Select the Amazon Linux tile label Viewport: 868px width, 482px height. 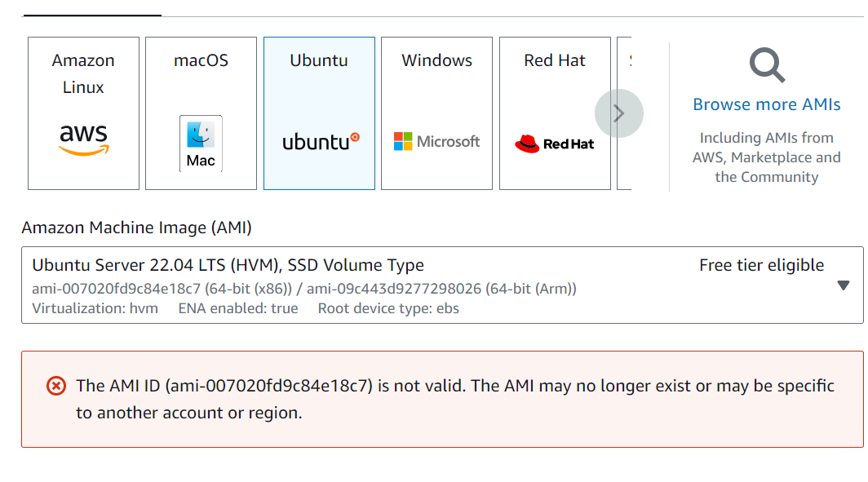(x=83, y=73)
